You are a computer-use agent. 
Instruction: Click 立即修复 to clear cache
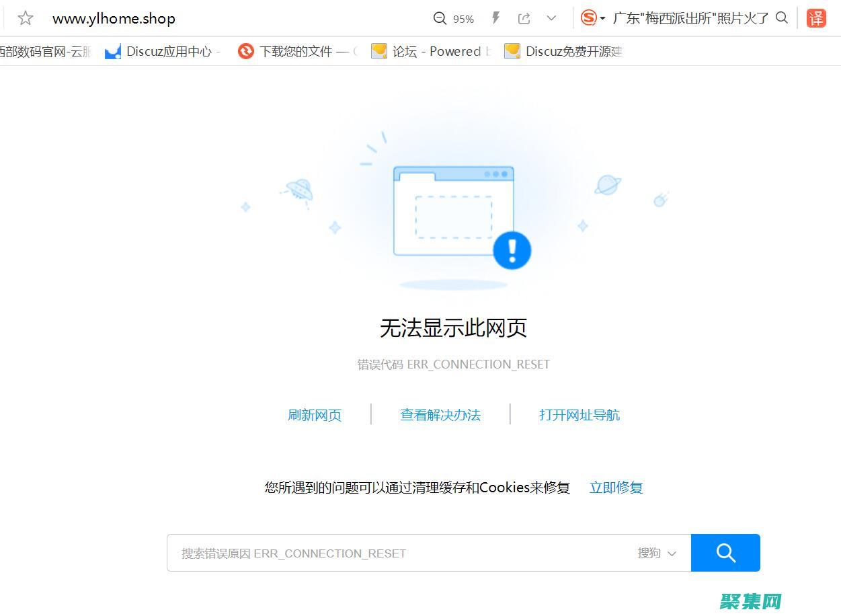(615, 487)
